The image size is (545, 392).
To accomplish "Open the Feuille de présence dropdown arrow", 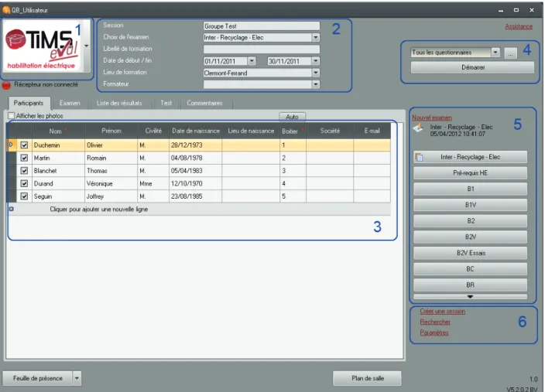I will click(77, 378).
